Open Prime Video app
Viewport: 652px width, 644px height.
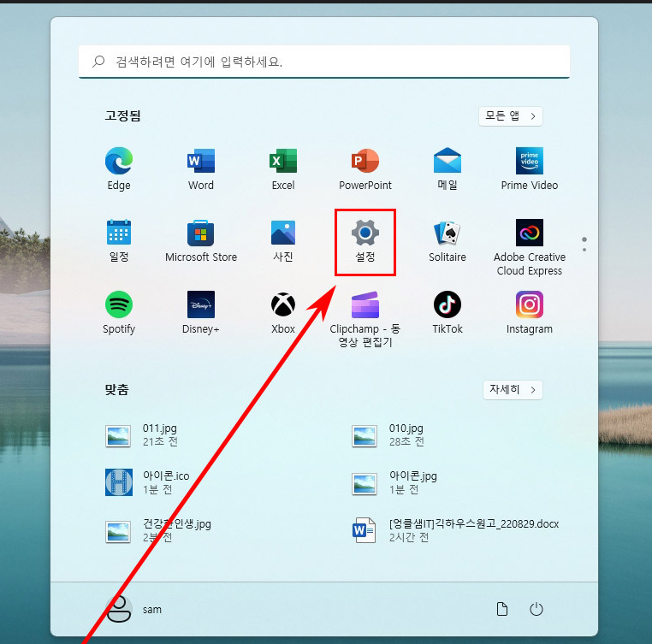click(x=530, y=168)
